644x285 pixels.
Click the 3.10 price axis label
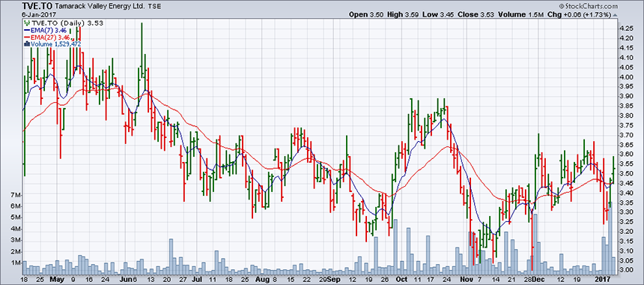[626, 250]
